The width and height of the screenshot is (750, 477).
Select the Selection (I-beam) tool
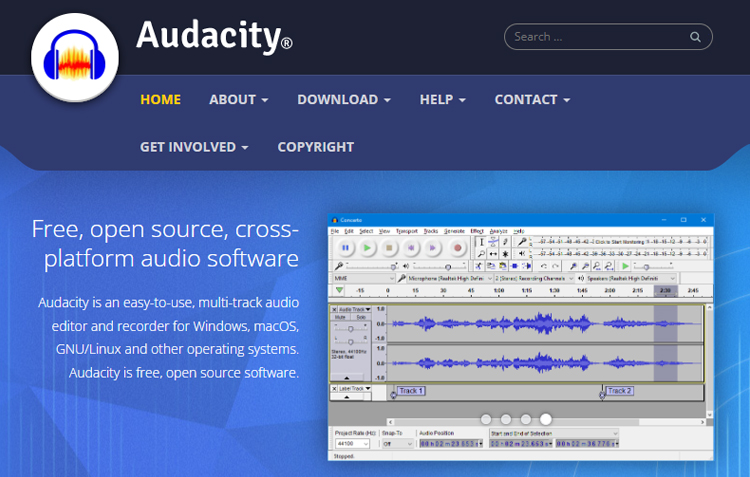point(482,242)
